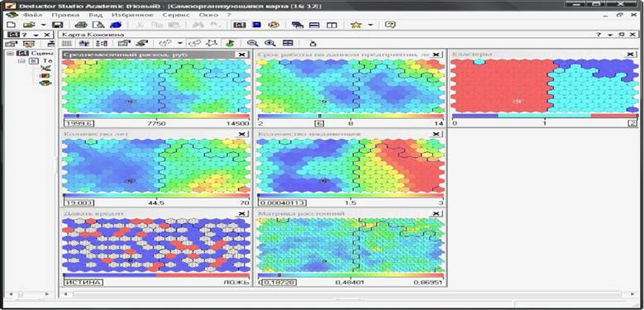Click the printer icon in main toolbar

click(81, 25)
